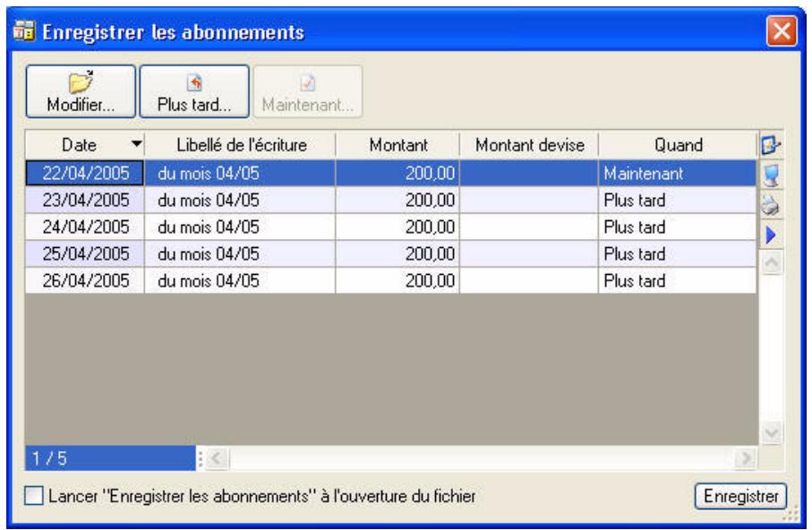Click the scroll down arrow of the table
Viewport: 812px width, 530px height.
click(x=771, y=432)
